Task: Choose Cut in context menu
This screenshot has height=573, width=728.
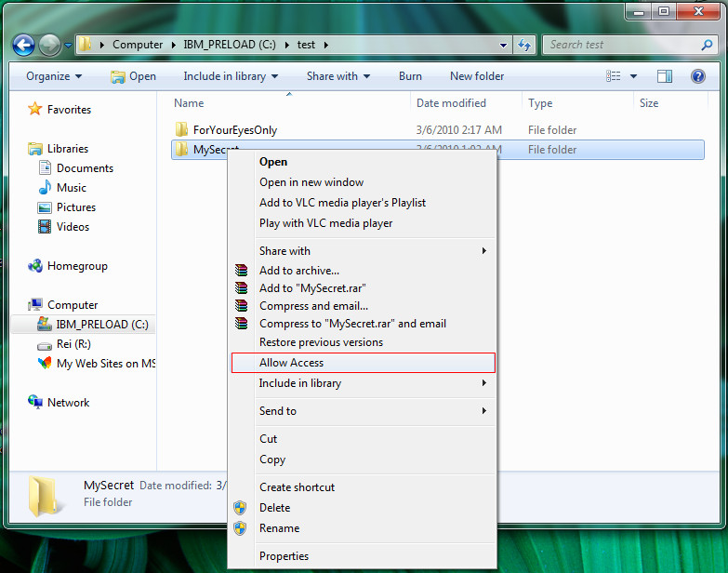Action: 364,439
